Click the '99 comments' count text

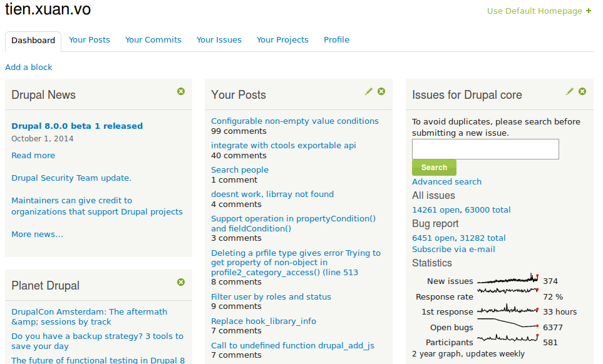click(239, 131)
